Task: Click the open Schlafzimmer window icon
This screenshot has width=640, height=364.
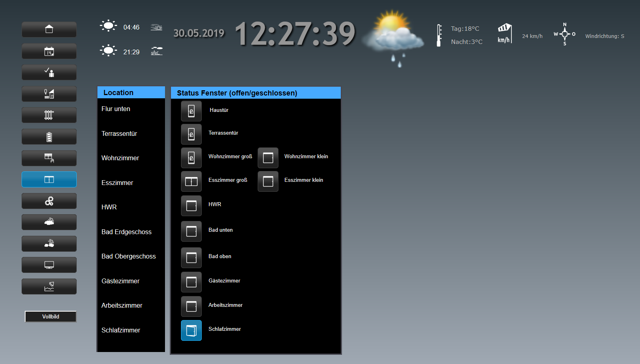Action: point(191,330)
